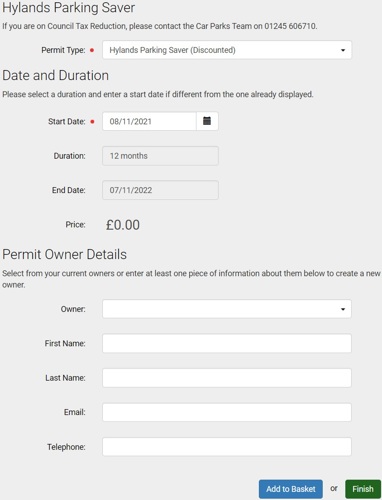
Task: Select the 12 months Duration field
Action: pyautogui.click(x=160, y=156)
